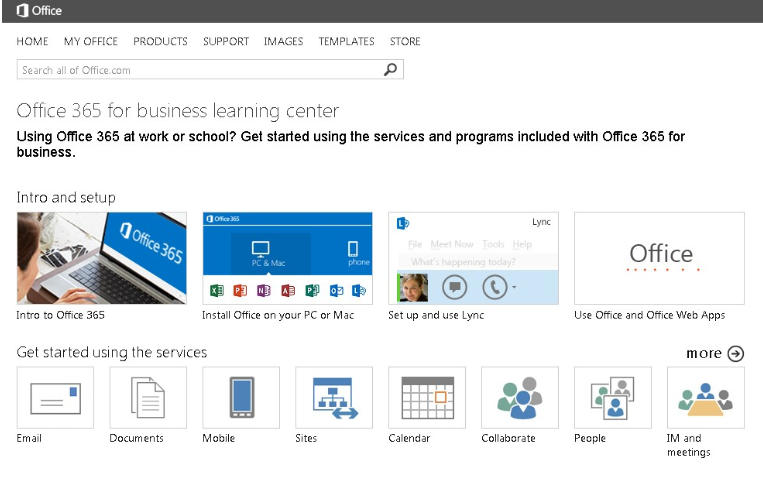This screenshot has width=763, height=479.
Task: Click the Outlook icon in install thumbnail
Action: point(336,291)
